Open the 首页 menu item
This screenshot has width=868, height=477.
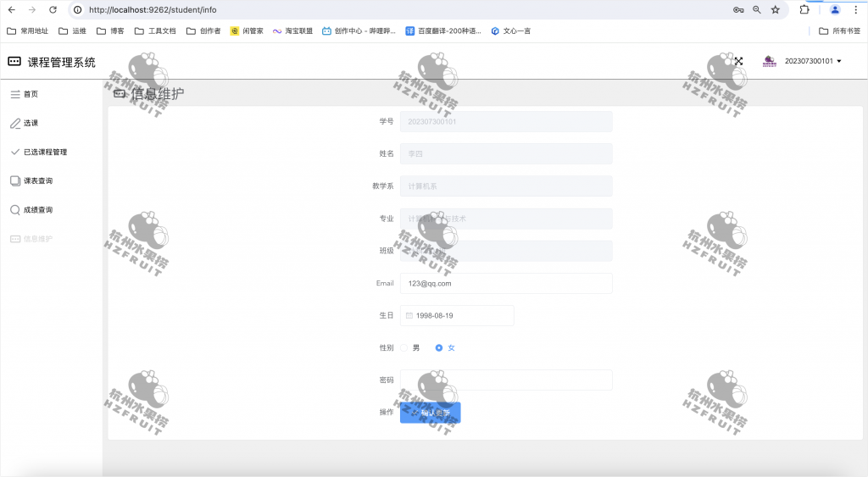[52, 95]
